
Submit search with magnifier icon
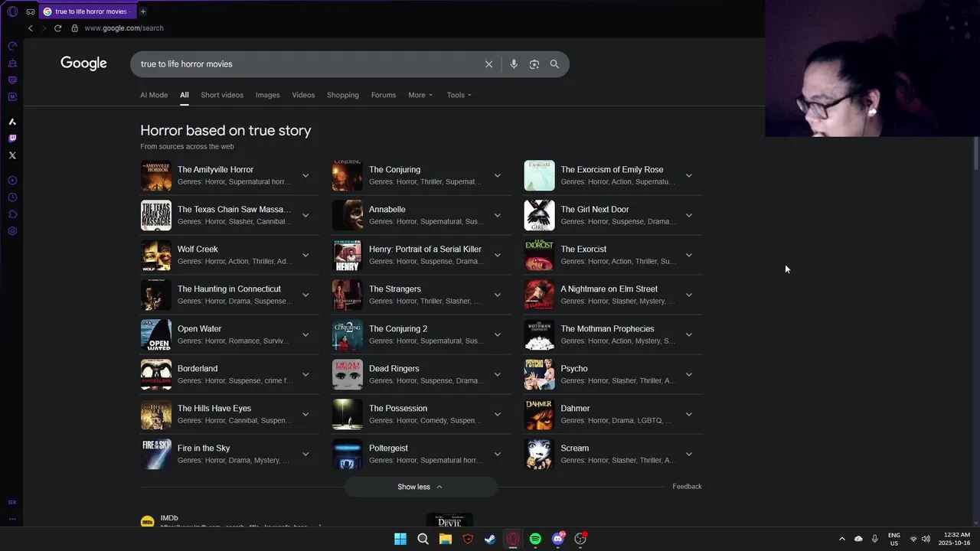[554, 64]
